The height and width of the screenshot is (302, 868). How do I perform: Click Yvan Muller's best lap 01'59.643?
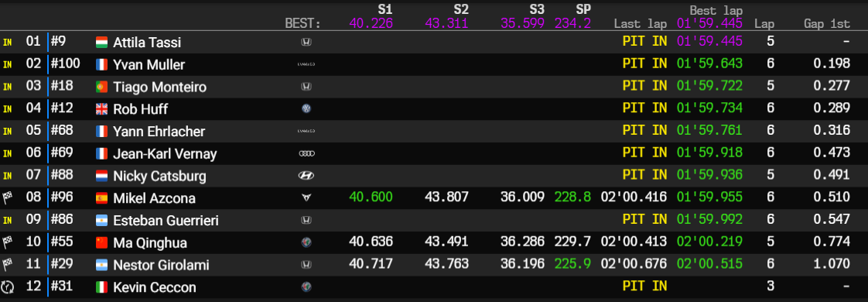pos(709,63)
